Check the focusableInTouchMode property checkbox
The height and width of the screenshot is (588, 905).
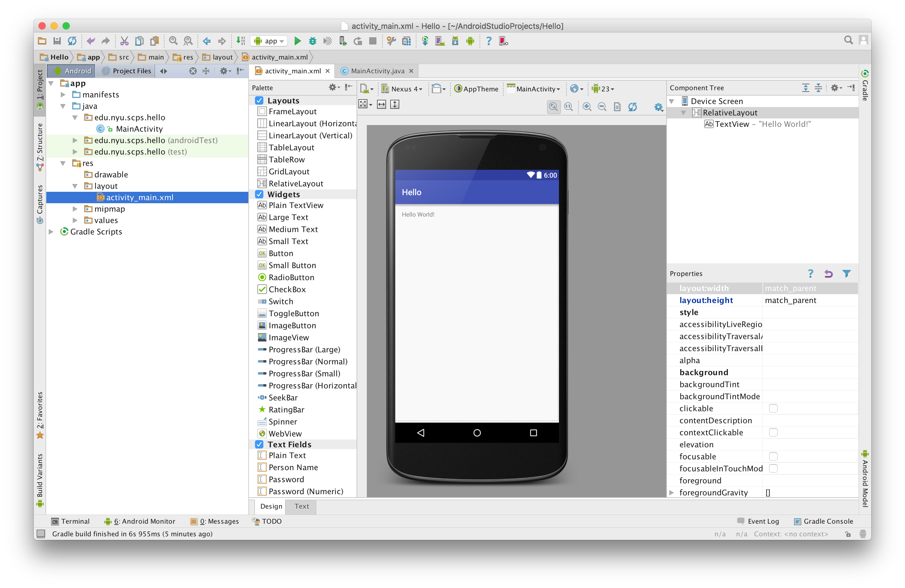pyautogui.click(x=773, y=468)
